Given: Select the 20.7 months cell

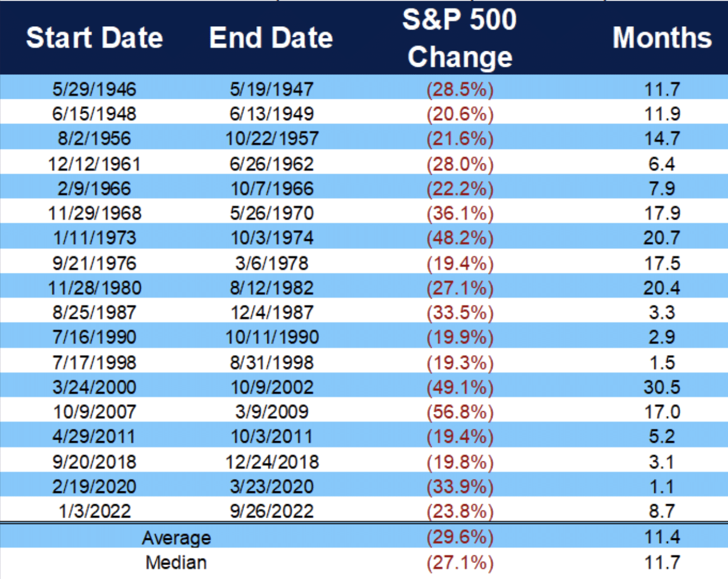Looking at the screenshot, I should pos(662,238).
